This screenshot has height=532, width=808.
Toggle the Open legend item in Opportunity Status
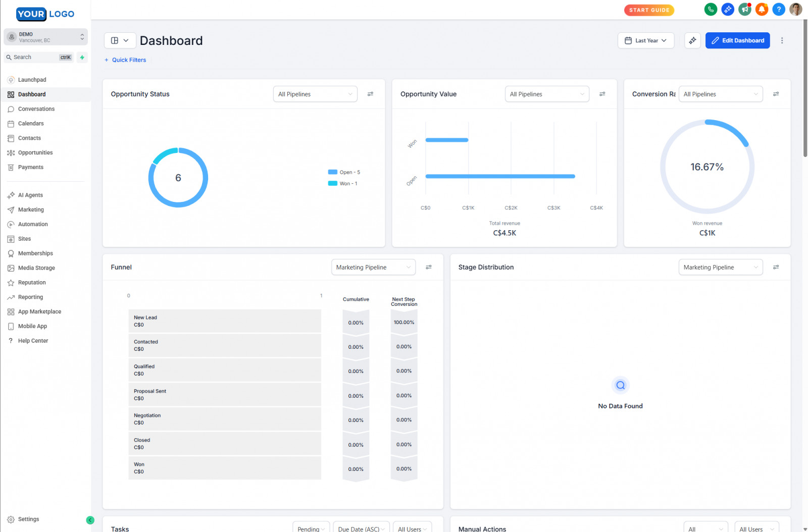[344, 172]
